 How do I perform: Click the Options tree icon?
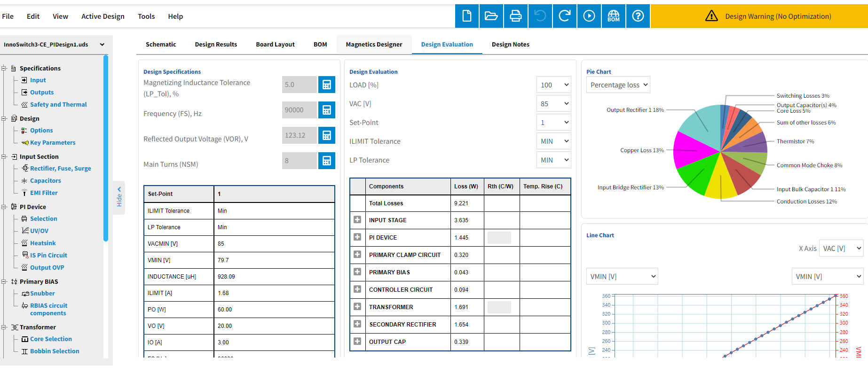[x=24, y=130]
